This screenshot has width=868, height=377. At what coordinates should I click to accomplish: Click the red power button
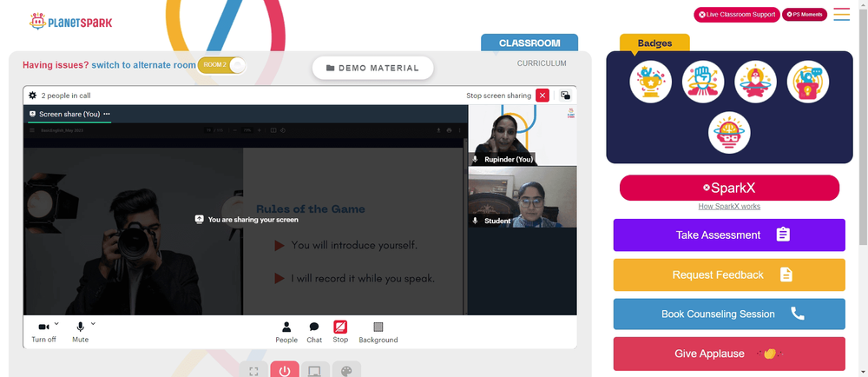click(x=285, y=370)
